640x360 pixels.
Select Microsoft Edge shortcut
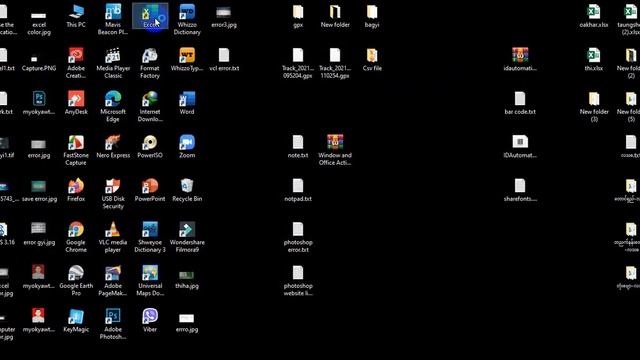(113, 107)
